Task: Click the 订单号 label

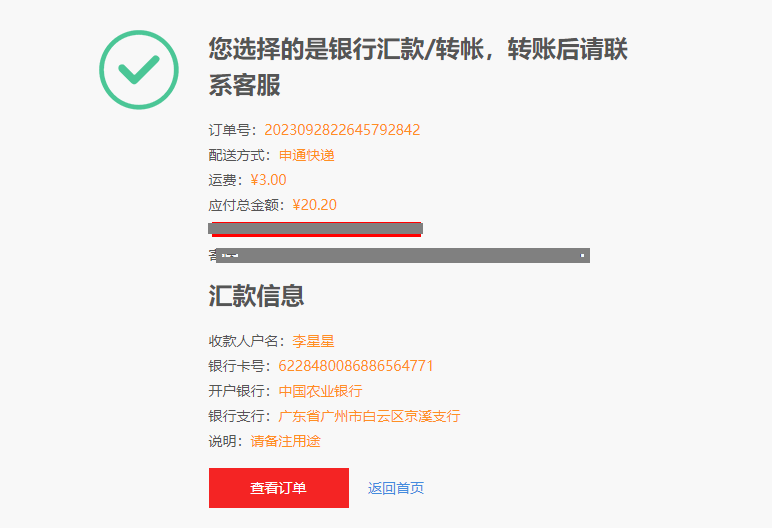Action: tap(230, 130)
